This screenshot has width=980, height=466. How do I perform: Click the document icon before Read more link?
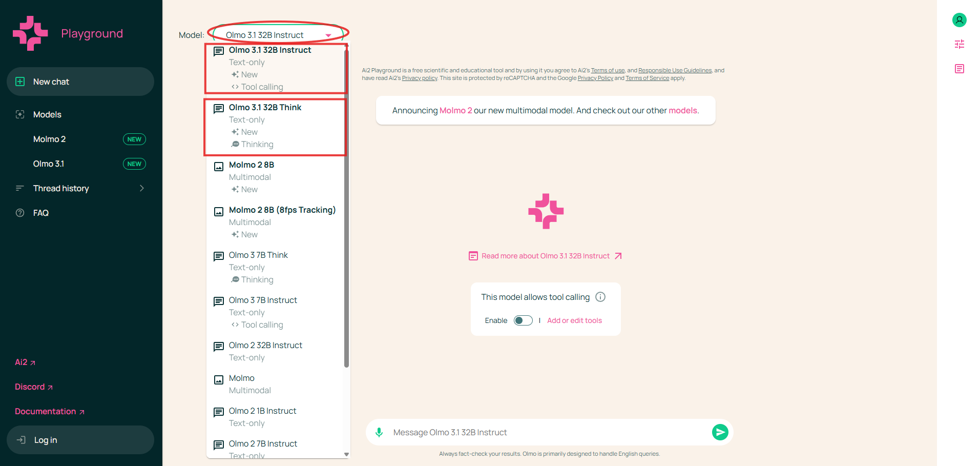click(473, 256)
